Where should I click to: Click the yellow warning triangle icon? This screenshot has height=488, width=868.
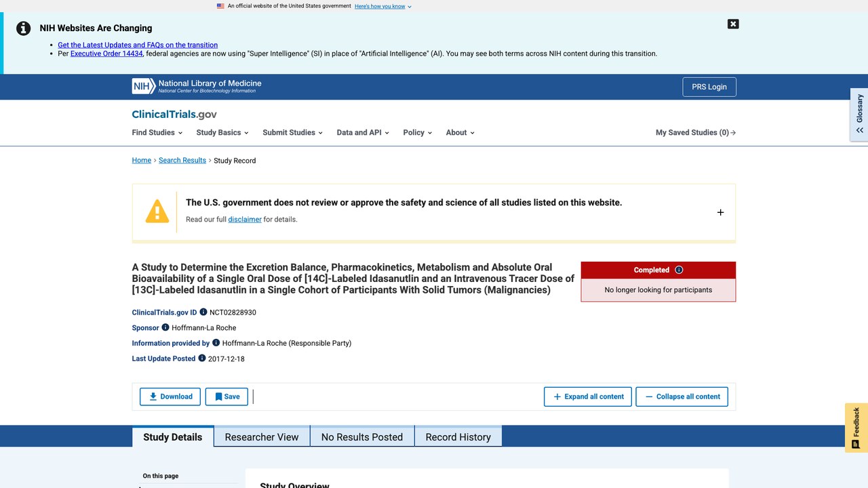coord(157,211)
